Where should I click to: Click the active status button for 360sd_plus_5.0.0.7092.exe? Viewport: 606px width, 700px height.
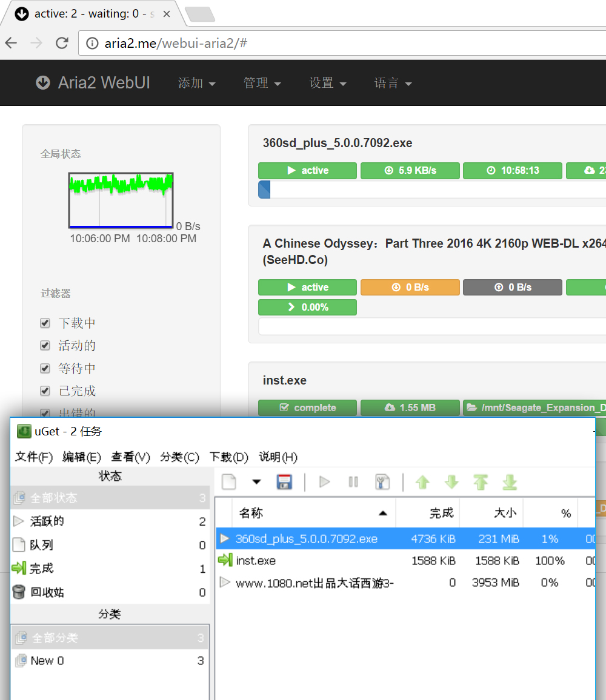click(307, 171)
